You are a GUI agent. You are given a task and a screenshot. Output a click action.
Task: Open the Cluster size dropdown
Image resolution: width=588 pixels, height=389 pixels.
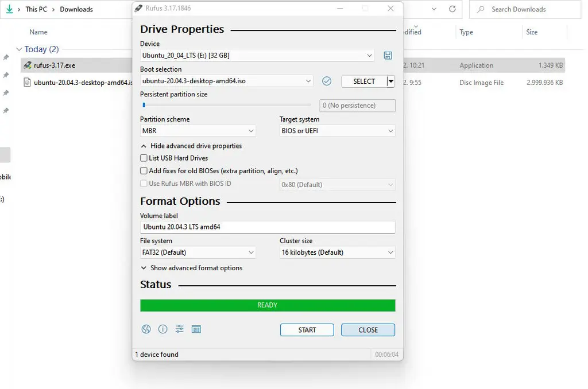[x=338, y=252]
